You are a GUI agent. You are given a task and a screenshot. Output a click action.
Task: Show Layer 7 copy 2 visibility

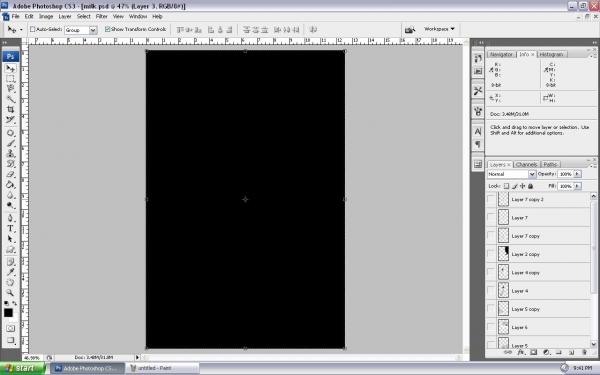click(491, 199)
